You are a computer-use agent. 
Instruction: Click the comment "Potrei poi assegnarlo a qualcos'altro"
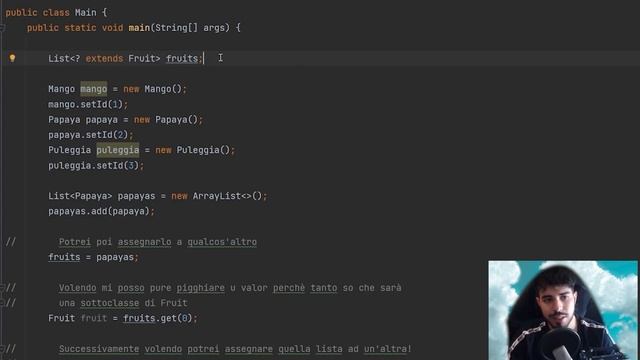tap(158, 242)
